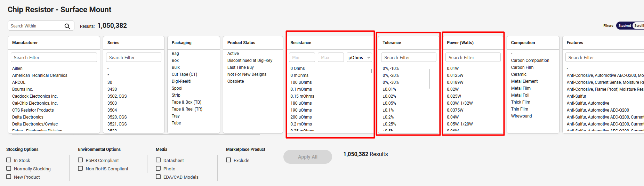Select Bourns Inc. manufacturer
644x186 pixels.
[x=23, y=89]
